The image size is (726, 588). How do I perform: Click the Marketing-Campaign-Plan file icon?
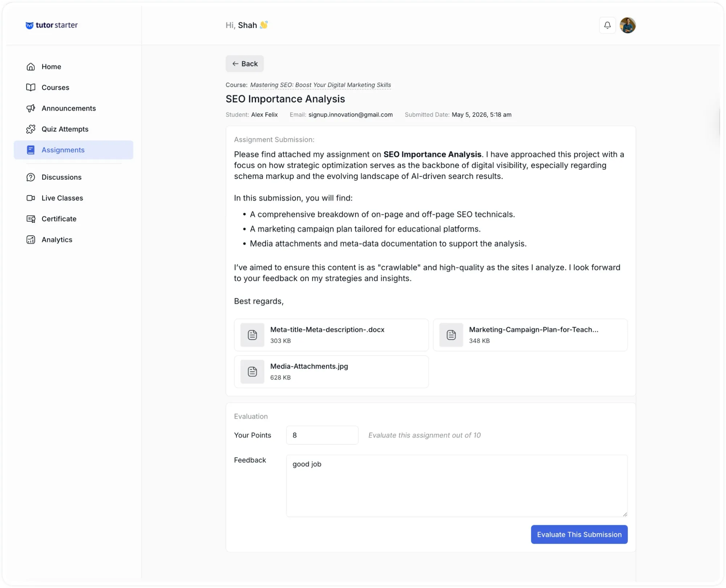point(451,335)
